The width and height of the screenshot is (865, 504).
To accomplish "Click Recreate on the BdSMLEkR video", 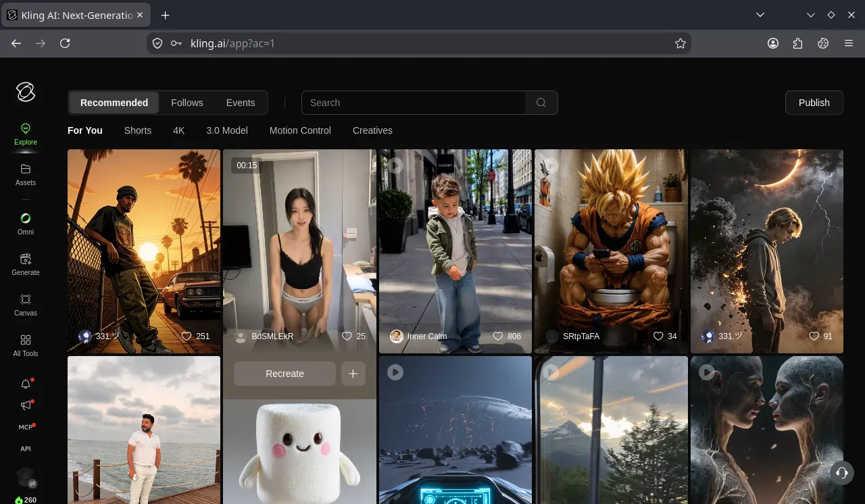I will [285, 374].
